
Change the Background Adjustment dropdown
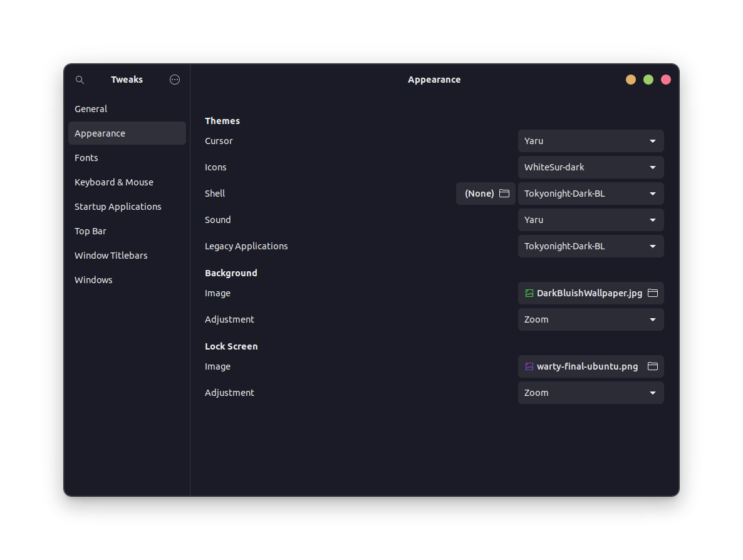click(x=590, y=319)
